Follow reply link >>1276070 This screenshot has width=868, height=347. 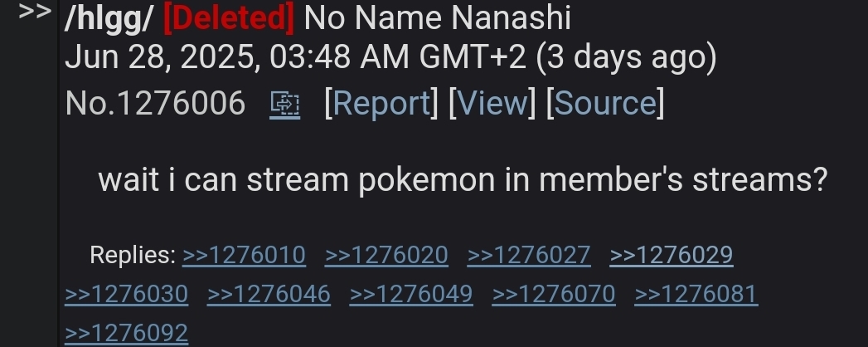coord(554,295)
